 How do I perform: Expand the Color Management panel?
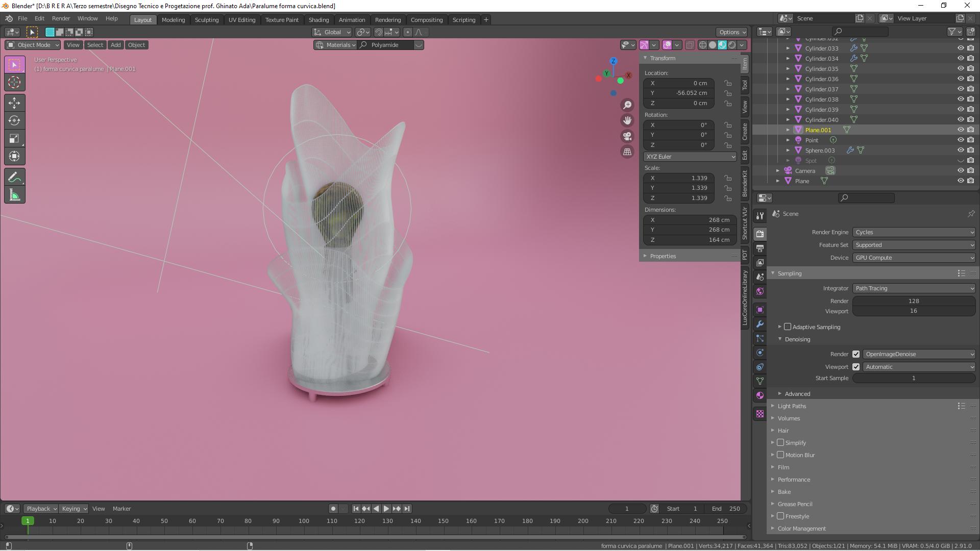[x=801, y=529]
